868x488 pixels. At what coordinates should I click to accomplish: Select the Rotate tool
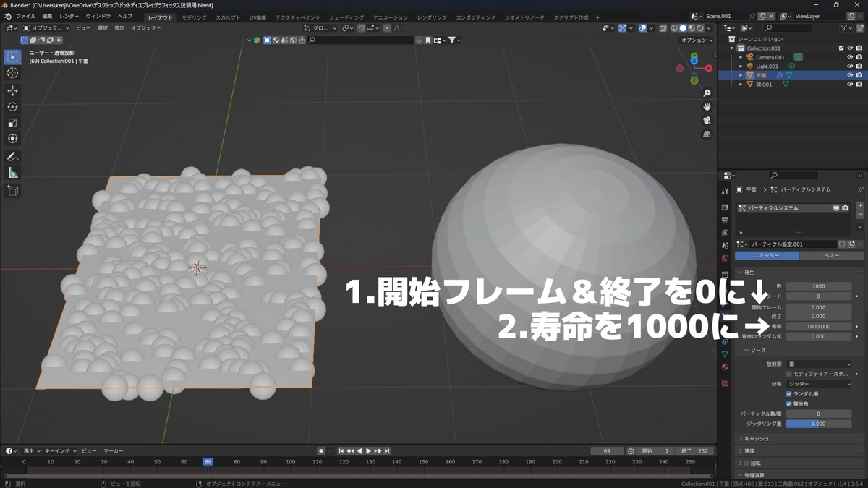pos(12,106)
